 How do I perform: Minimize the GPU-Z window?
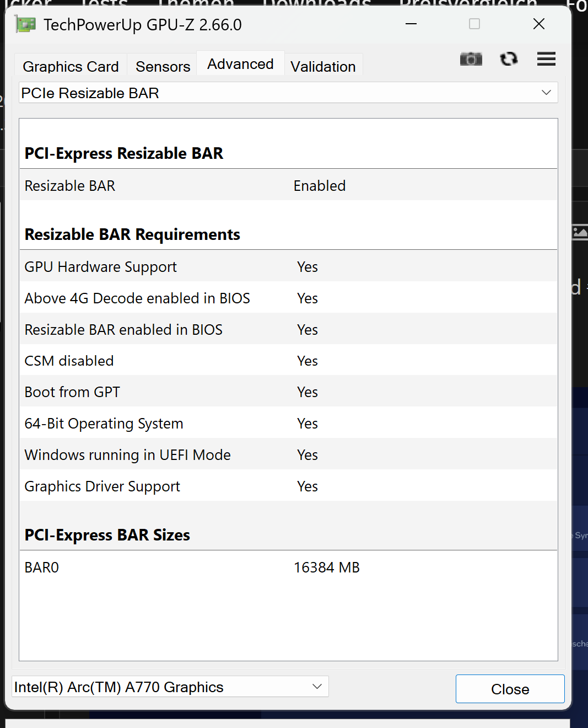coord(411,24)
